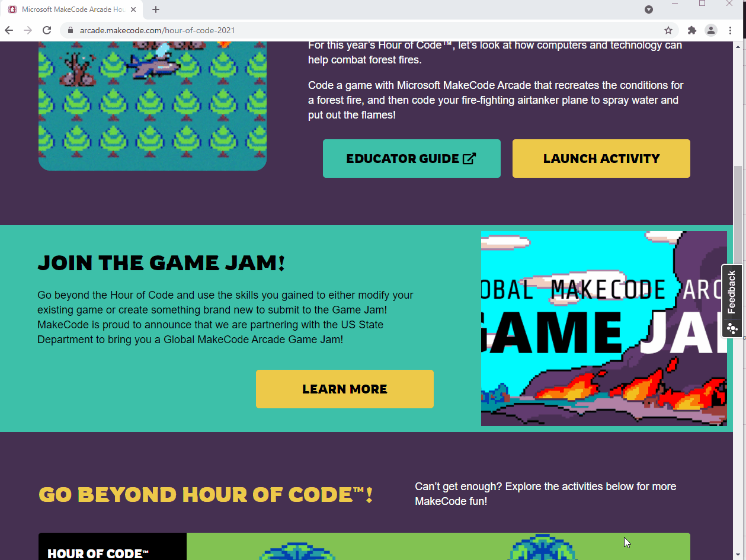The width and height of the screenshot is (746, 560).
Task: Click the icon below the Feedback tab
Action: [x=732, y=328]
